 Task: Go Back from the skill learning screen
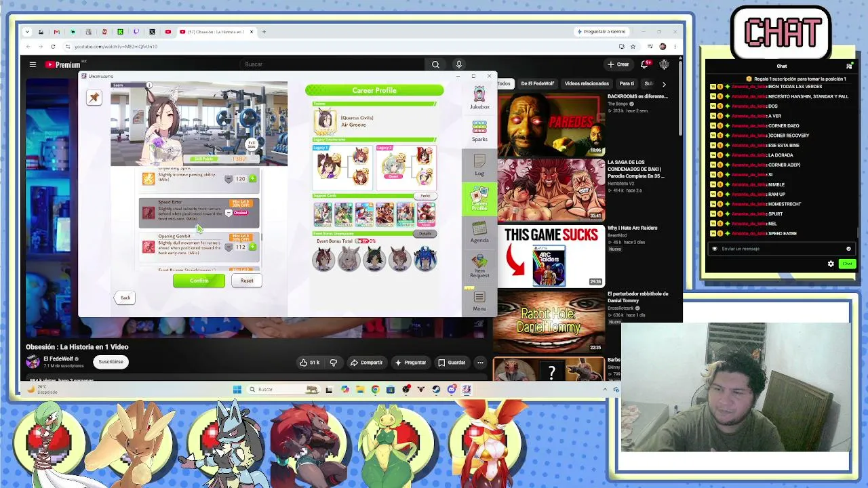pos(125,298)
